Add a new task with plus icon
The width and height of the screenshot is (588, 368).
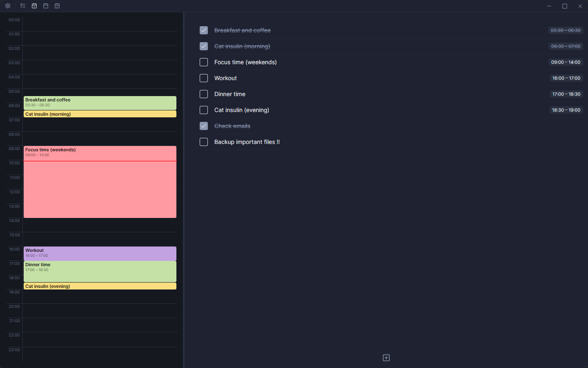[x=386, y=358]
